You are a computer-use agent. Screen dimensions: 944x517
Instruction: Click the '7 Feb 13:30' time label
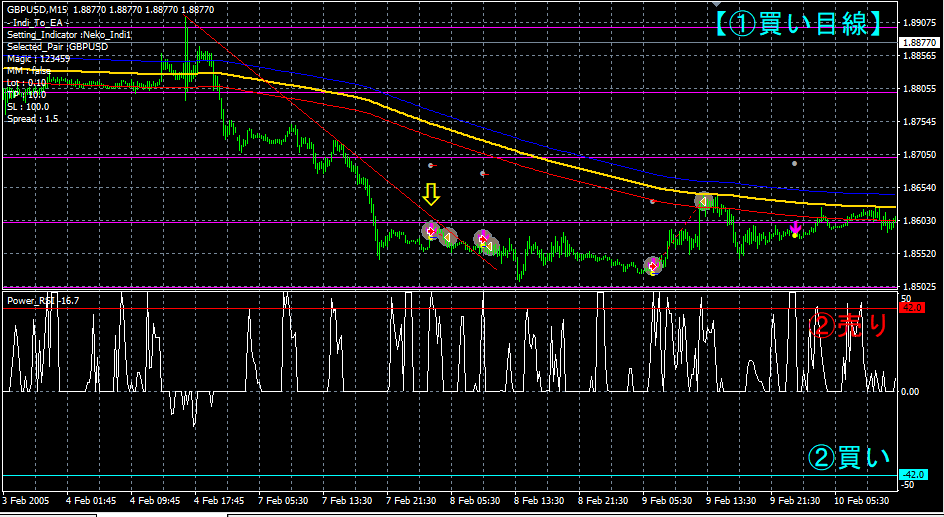coord(347,501)
